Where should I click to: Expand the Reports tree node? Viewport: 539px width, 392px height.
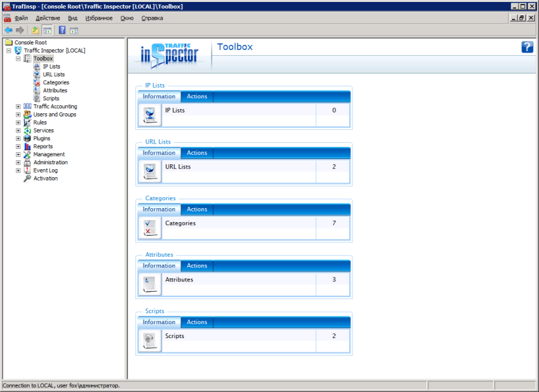pos(18,146)
